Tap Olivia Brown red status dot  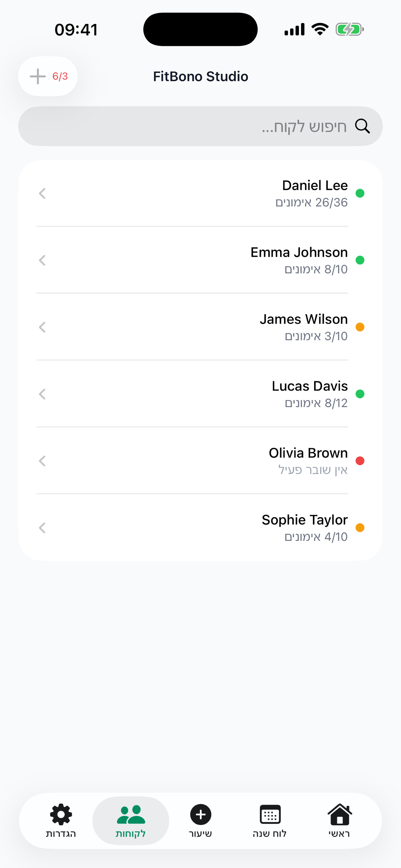pyautogui.click(x=360, y=461)
